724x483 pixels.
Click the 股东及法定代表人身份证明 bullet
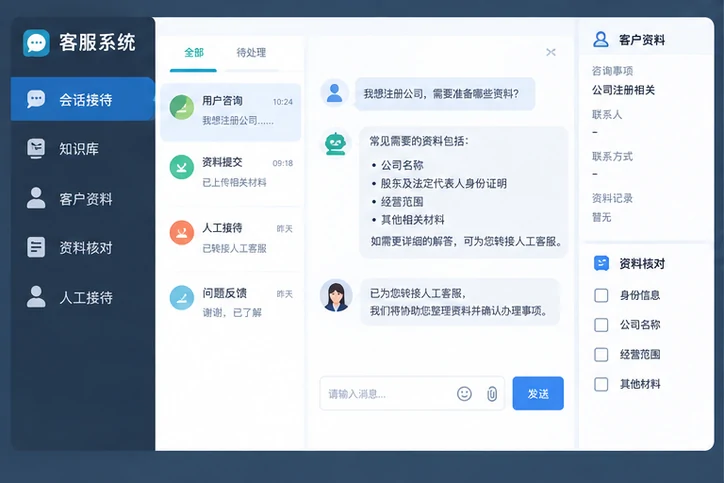[443, 183]
